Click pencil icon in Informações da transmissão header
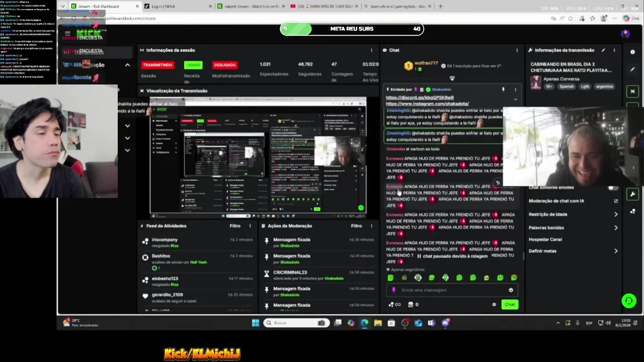 click(602, 50)
